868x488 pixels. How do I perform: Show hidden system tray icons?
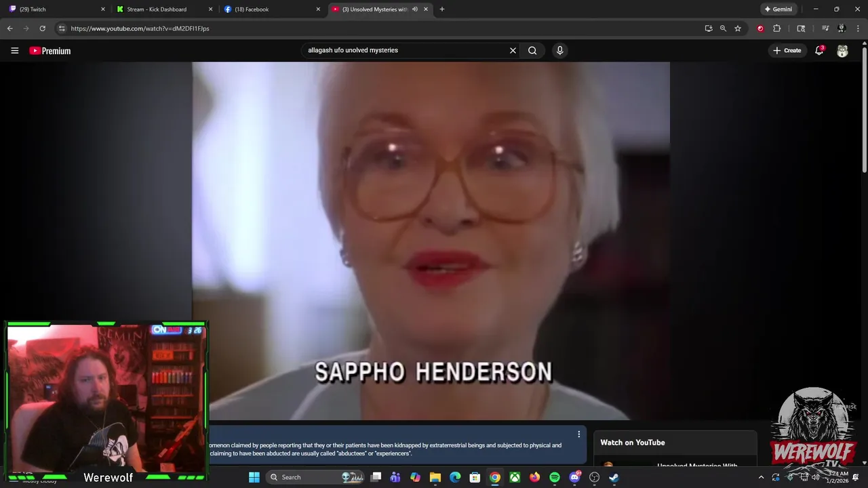click(x=761, y=477)
